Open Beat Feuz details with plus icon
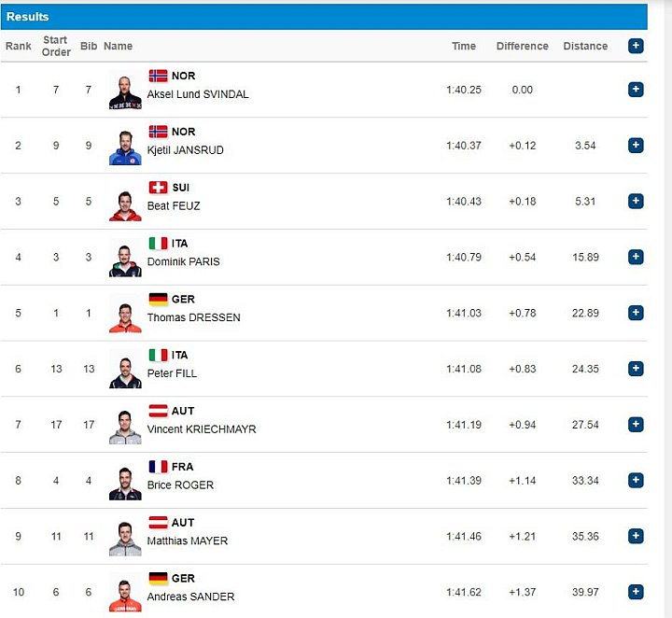 tap(636, 201)
